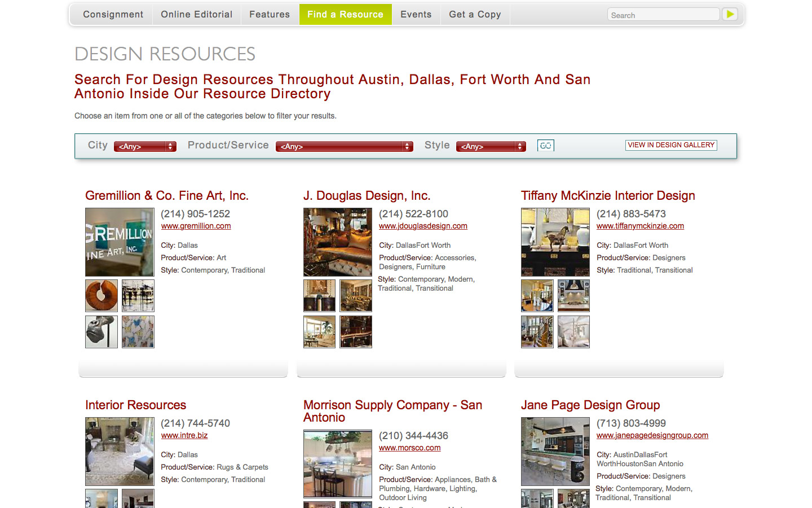
Task: Click Jane Page phone (713) 803-4999
Action: [x=631, y=423]
